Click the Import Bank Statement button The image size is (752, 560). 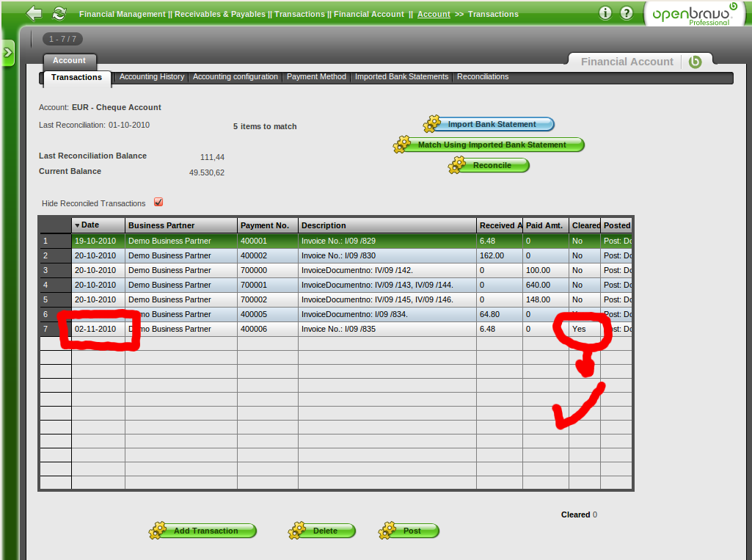(x=492, y=124)
